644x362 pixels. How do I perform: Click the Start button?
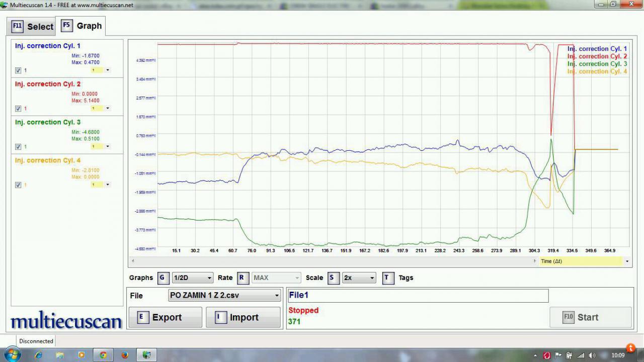590,317
